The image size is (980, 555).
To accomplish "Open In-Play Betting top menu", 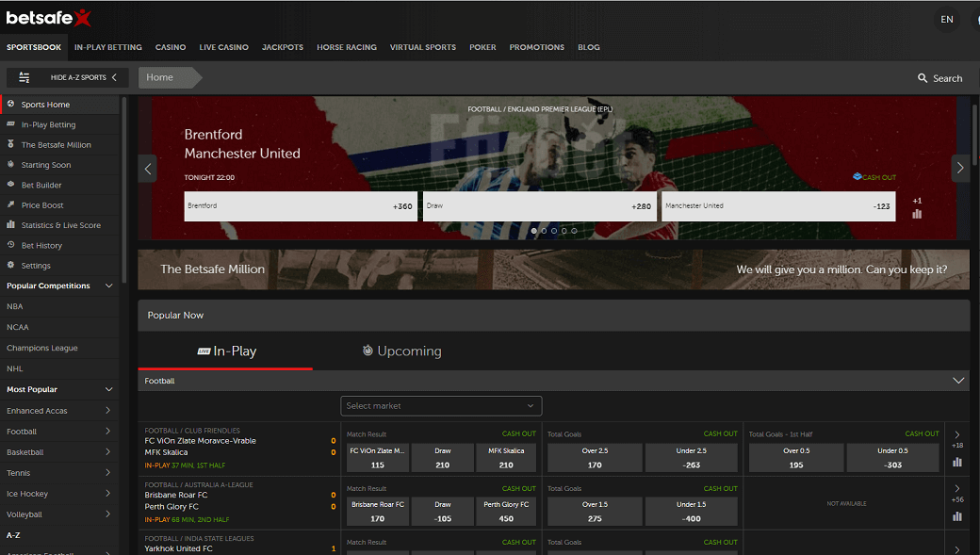I will [108, 47].
